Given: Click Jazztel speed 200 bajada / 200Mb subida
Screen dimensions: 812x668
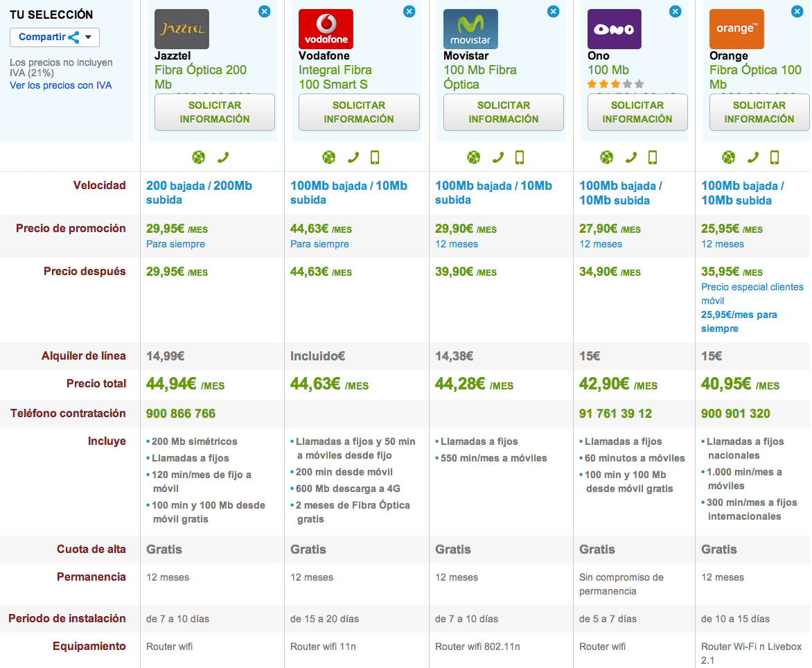Looking at the screenshot, I should (199, 193).
